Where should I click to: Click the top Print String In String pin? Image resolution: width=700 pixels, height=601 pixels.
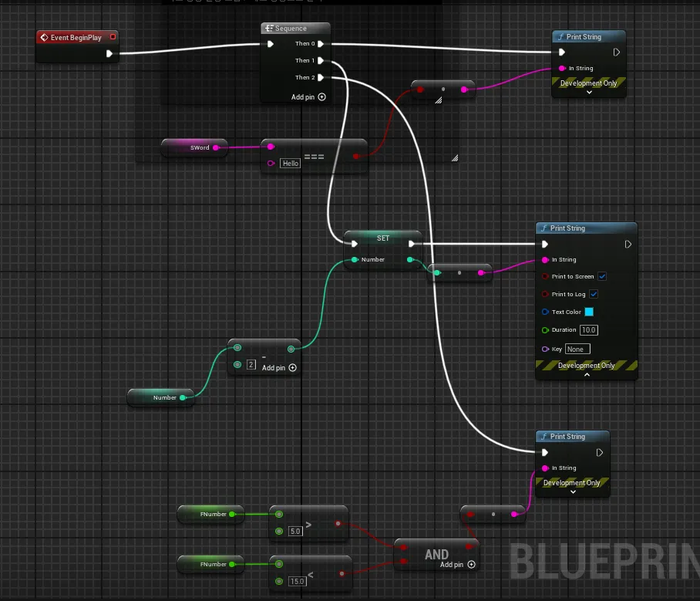click(562, 69)
